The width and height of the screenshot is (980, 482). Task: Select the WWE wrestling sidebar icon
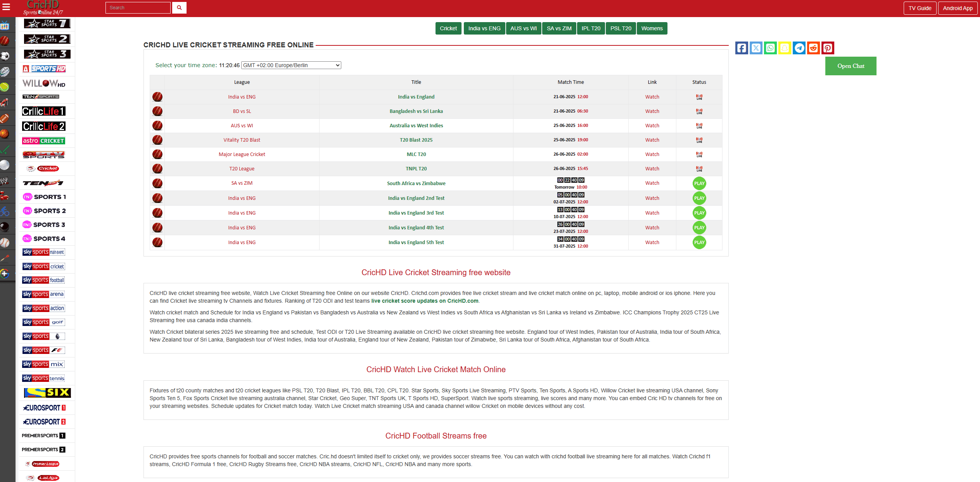(5, 180)
